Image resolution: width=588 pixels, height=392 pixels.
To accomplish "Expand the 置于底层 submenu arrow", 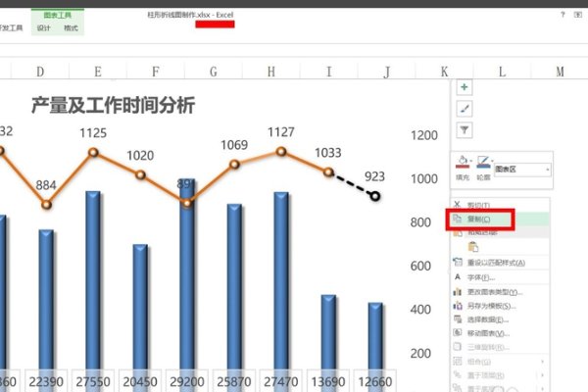I will 542,388.
